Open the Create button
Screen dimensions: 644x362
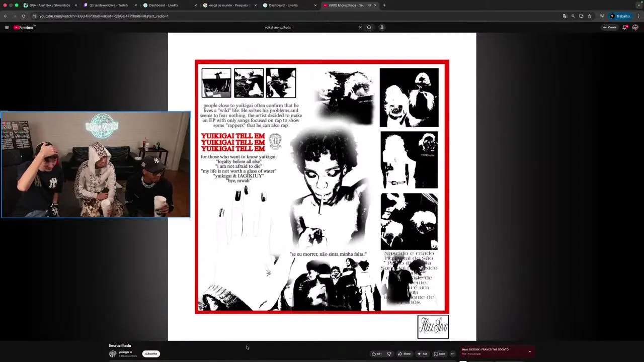pos(609,27)
